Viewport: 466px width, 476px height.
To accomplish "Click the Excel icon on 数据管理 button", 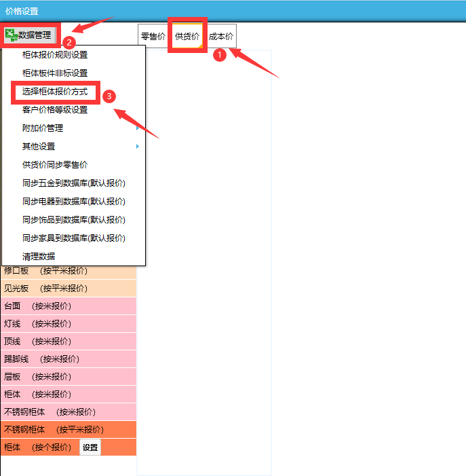I will click(12, 35).
